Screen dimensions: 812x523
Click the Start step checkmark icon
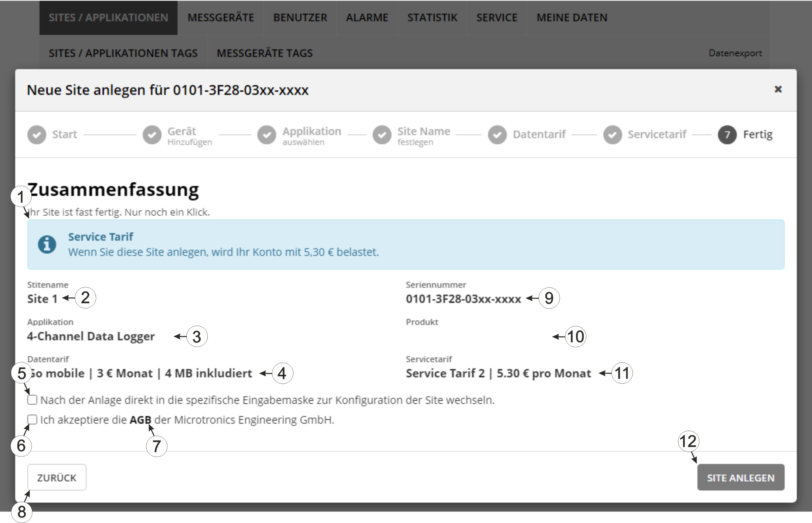click(x=37, y=135)
